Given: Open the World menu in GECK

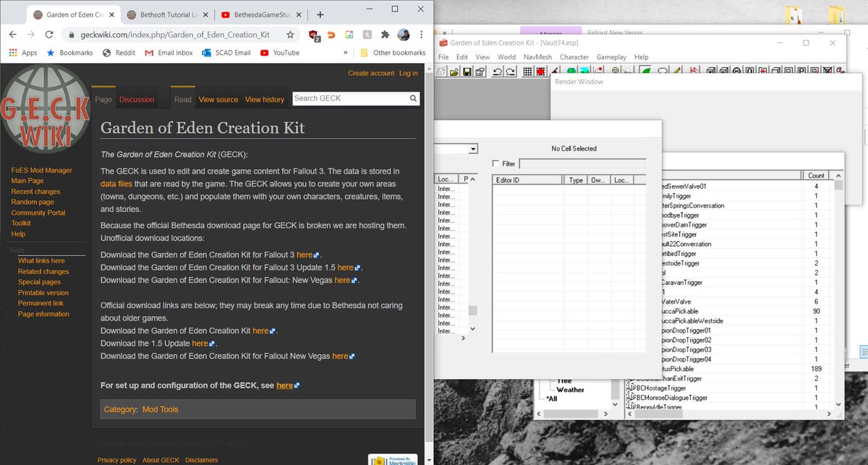Looking at the screenshot, I should coord(506,57).
